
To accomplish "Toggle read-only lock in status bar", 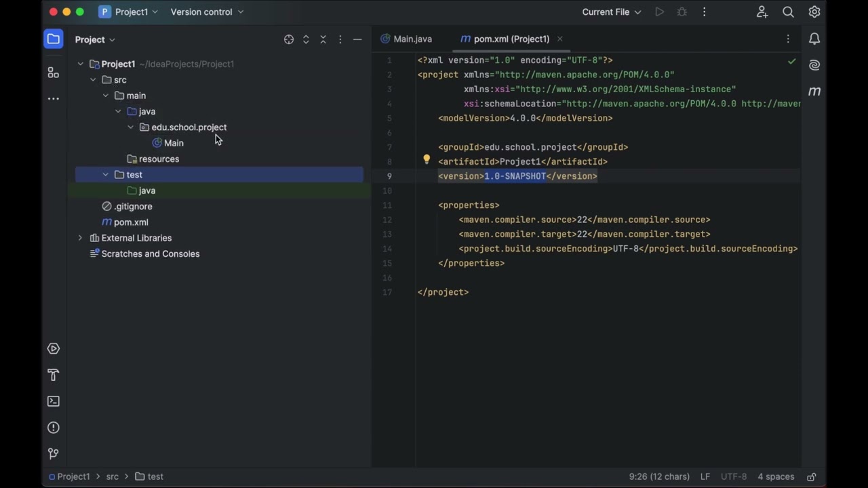I will pos(811,476).
